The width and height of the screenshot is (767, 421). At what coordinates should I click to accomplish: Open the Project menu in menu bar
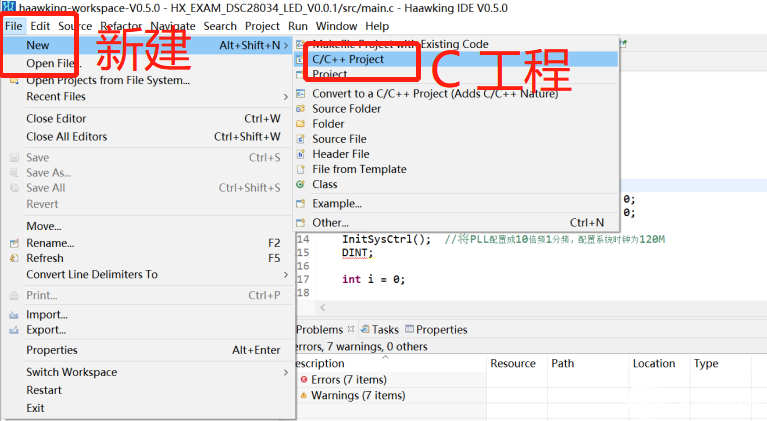pyautogui.click(x=262, y=26)
